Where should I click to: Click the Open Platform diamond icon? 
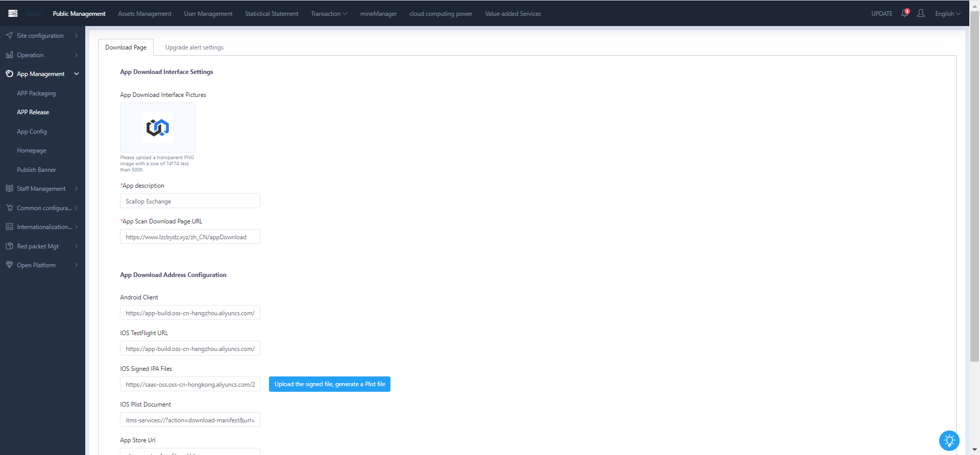(9, 265)
